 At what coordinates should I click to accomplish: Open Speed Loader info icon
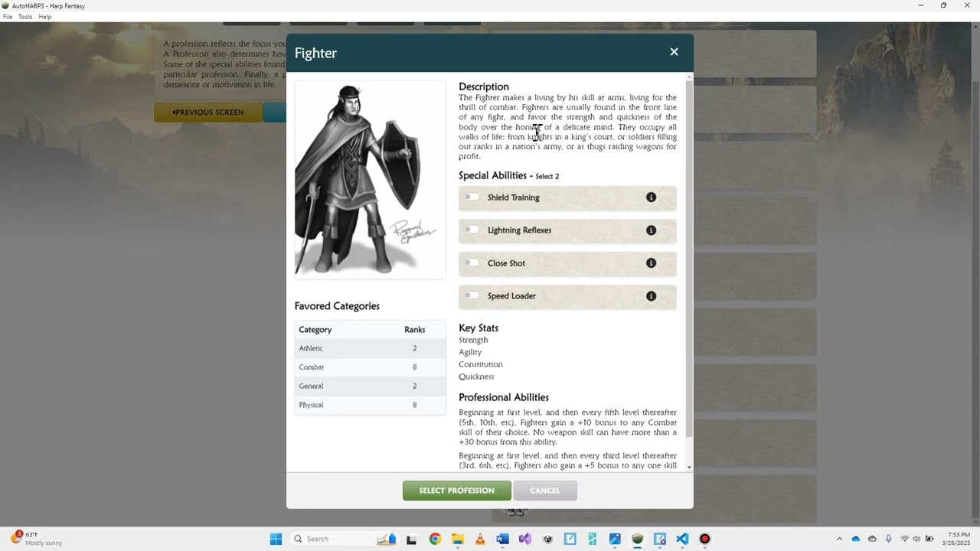coord(651,296)
